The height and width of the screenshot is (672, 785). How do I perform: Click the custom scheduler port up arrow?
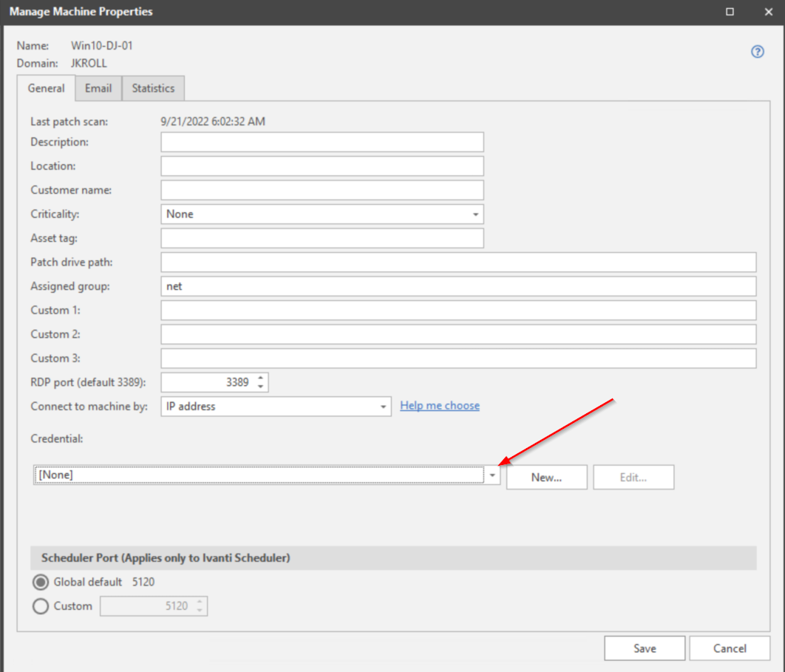coord(200,602)
